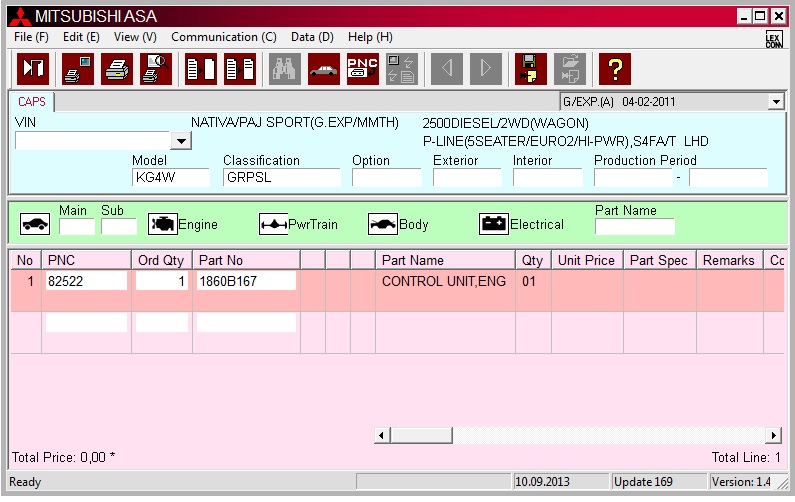Screen dimensions: 795x502
Task: Click the PNC column header
Action: pos(86,260)
